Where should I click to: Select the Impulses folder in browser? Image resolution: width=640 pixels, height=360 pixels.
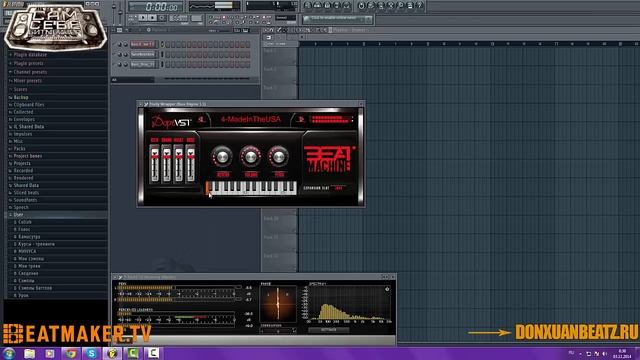point(23,134)
